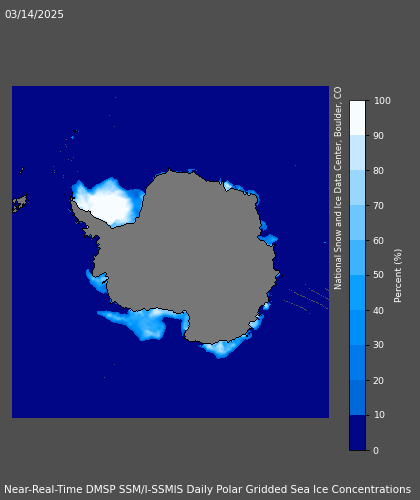Click the 0 percent tick label
The width and height of the screenshot is (420, 500).
click(x=376, y=451)
